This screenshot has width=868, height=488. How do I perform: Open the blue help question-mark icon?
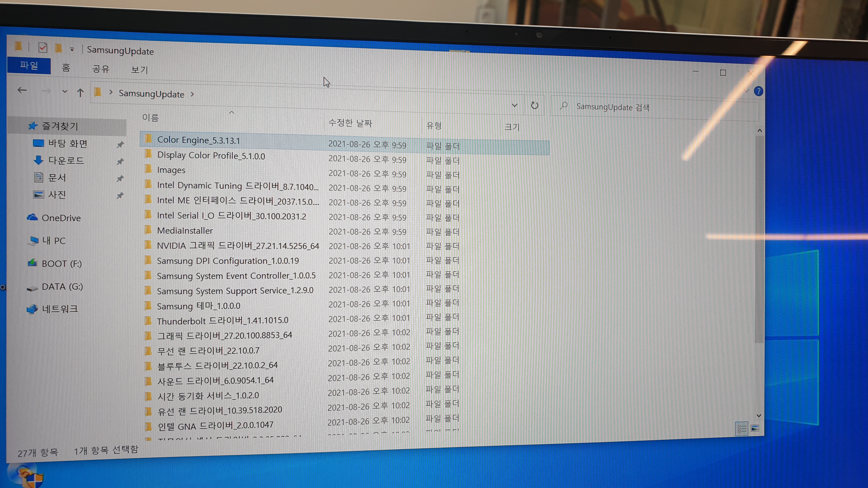pos(758,91)
